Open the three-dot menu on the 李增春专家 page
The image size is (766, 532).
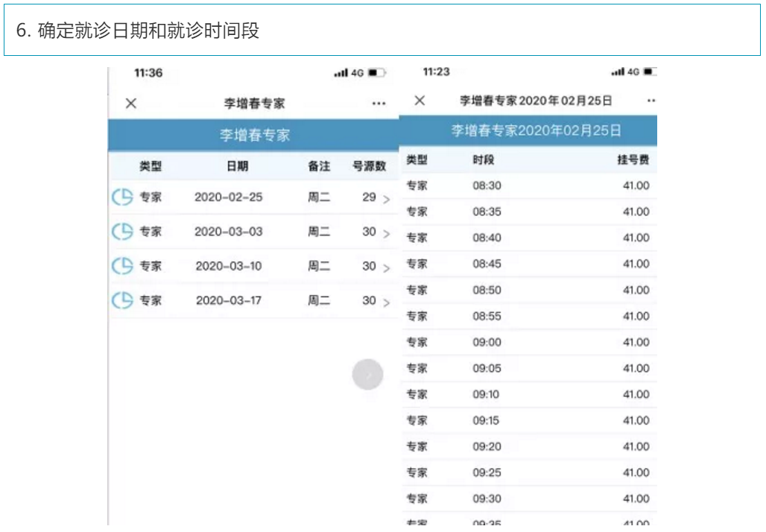(379, 104)
